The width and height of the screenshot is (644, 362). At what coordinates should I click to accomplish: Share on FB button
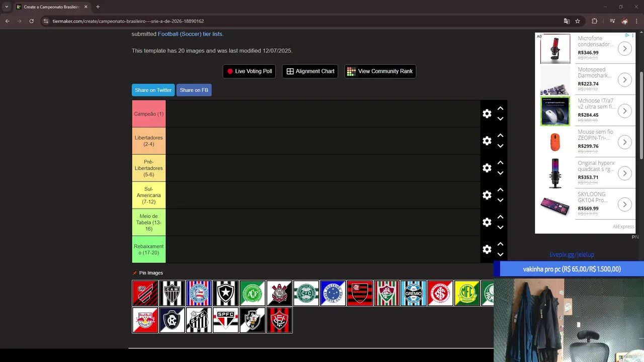coord(194,90)
